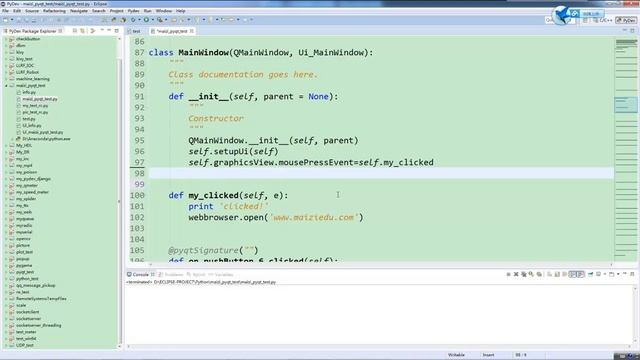Maximize the PyDev Package Explorer panel
The height and width of the screenshot is (360, 640).
click(117, 31)
